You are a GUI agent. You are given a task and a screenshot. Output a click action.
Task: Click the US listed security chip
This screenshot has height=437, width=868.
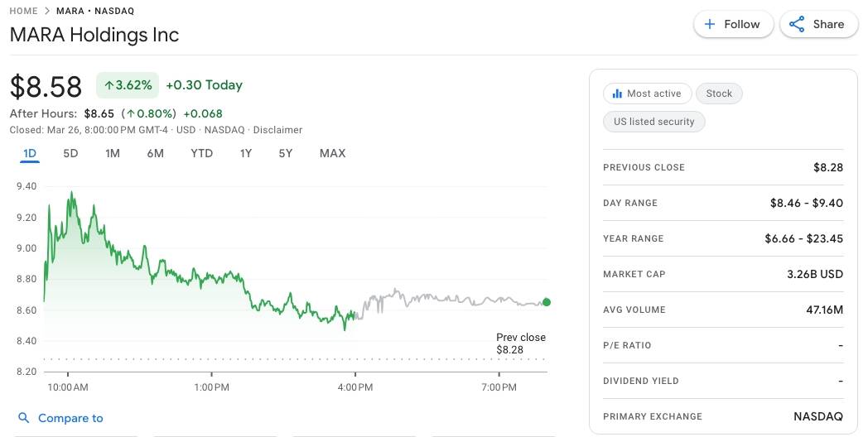click(653, 122)
